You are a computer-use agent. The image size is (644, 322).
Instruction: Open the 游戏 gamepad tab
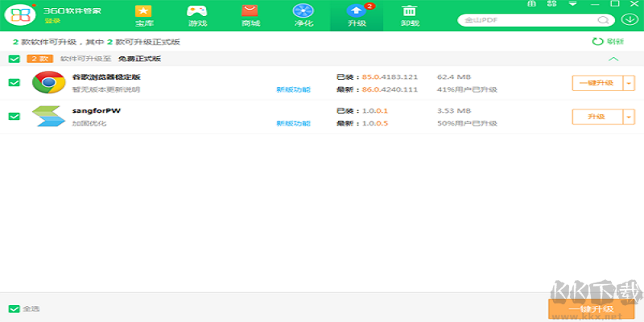click(x=197, y=16)
